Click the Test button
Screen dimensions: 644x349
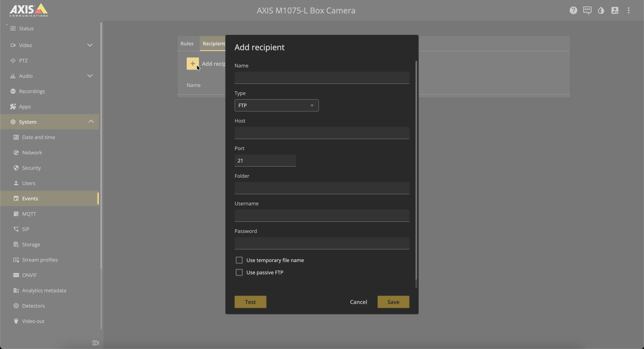(250, 302)
